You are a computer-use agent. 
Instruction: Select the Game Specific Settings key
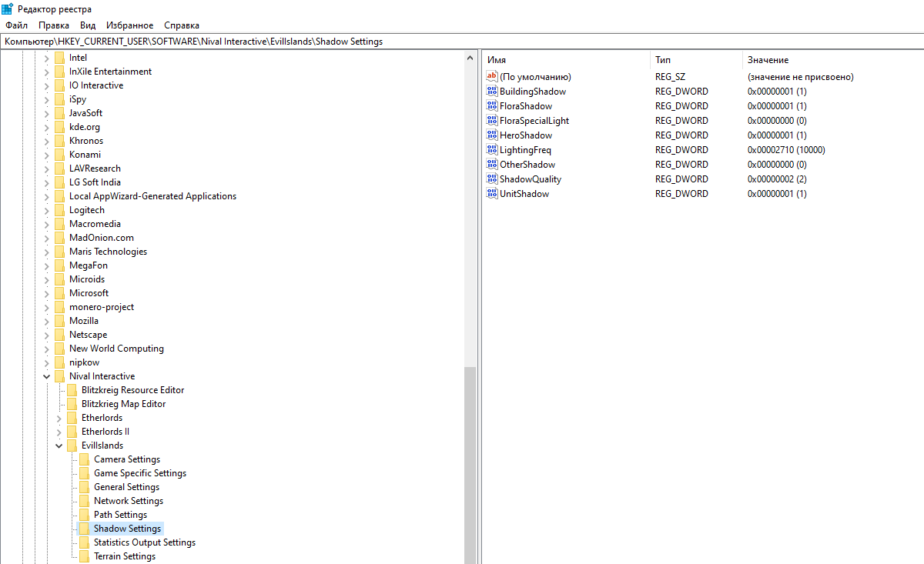(x=140, y=473)
